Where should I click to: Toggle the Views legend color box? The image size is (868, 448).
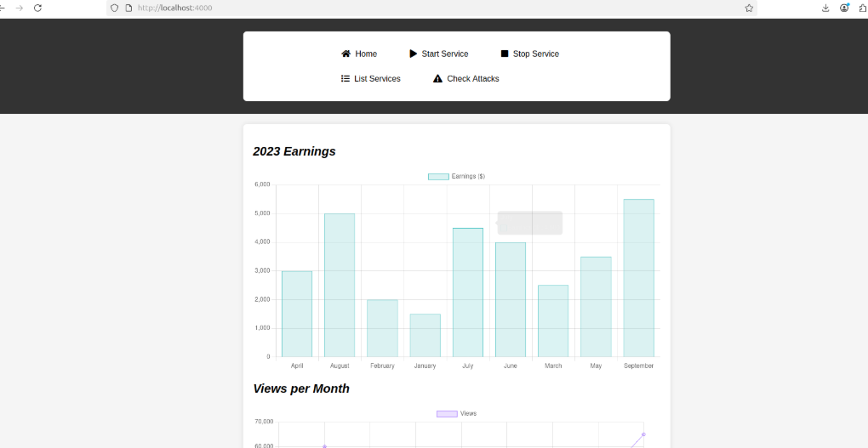click(x=446, y=414)
